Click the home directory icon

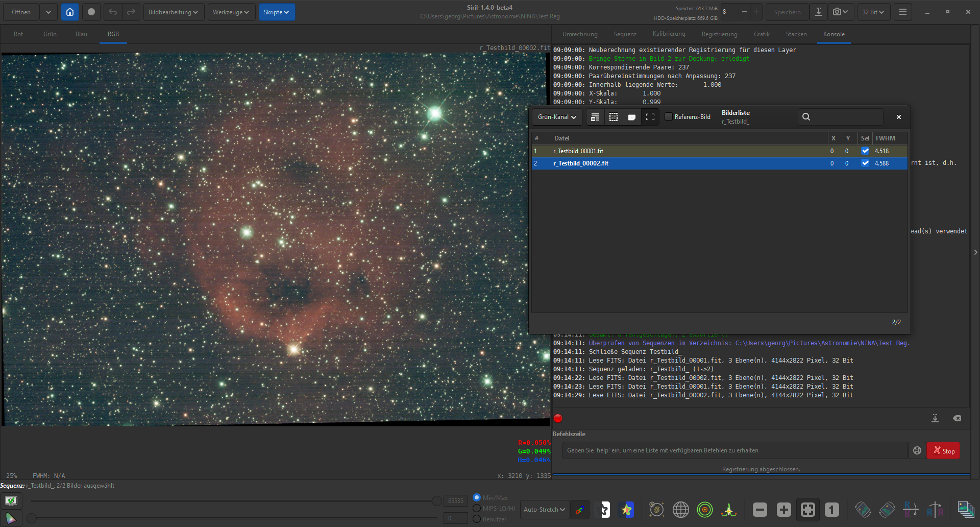point(70,12)
